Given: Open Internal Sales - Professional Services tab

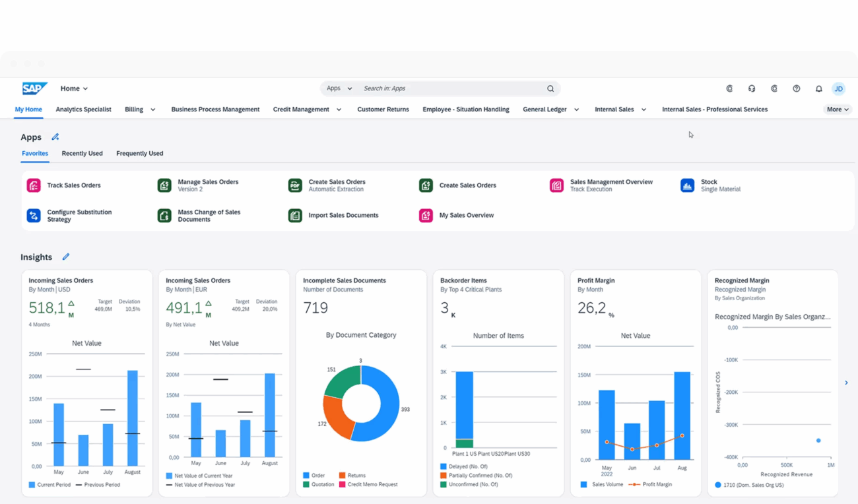Looking at the screenshot, I should pos(715,110).
